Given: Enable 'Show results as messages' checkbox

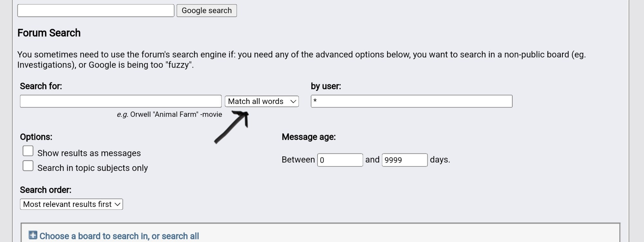Looking at the screenshot, I should (28, 151).
